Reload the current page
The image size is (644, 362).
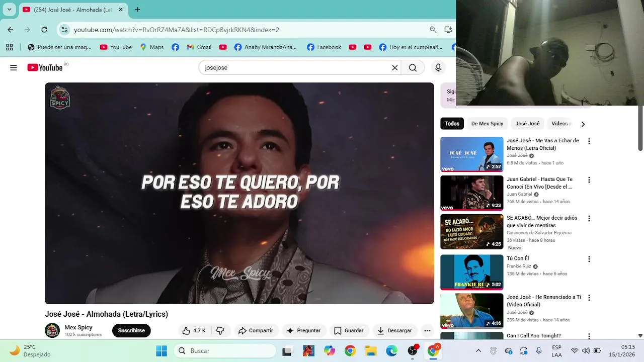pyautogui.click(x=44, y=30)
